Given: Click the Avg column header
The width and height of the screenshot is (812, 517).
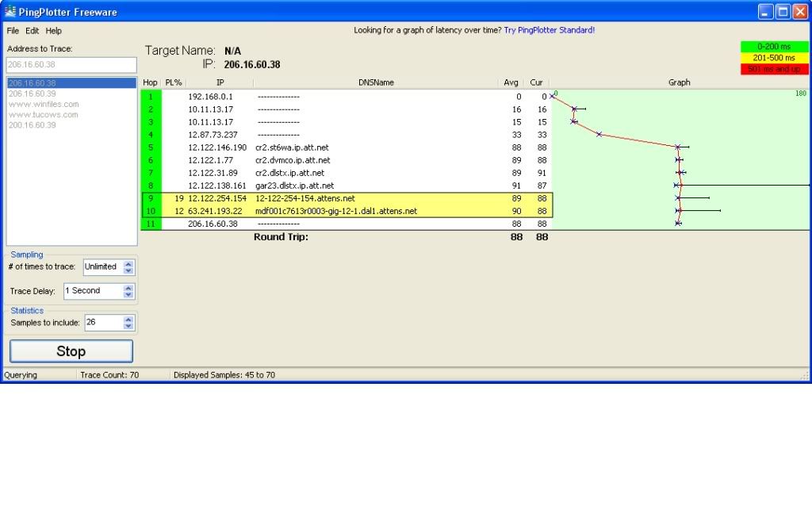Looking at the screenshot, I should click(511, 82).
